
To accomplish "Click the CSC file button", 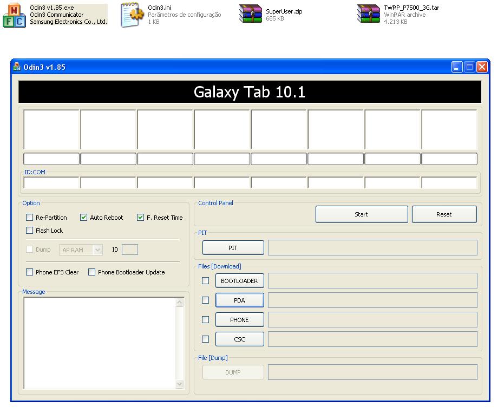I will click(239, 339).
